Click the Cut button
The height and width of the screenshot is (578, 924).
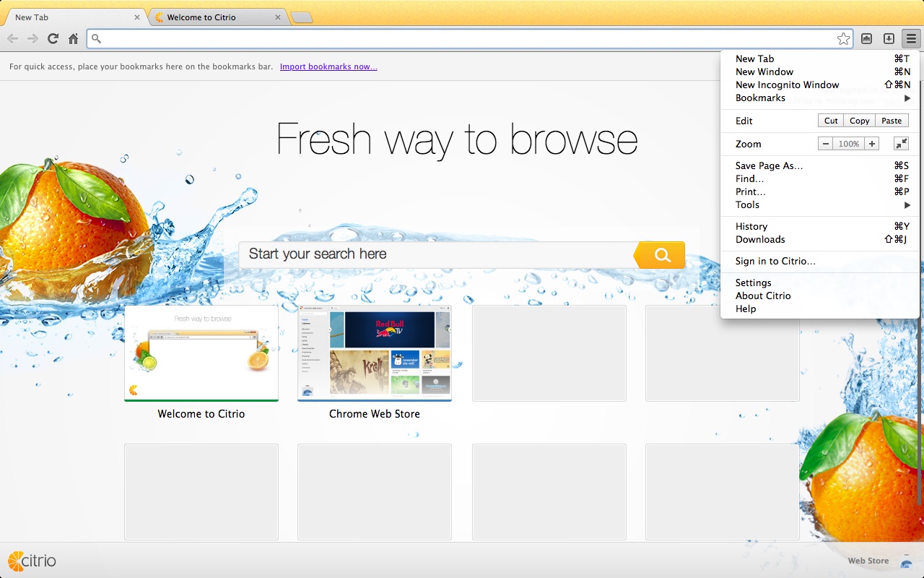tap(831, 121)
